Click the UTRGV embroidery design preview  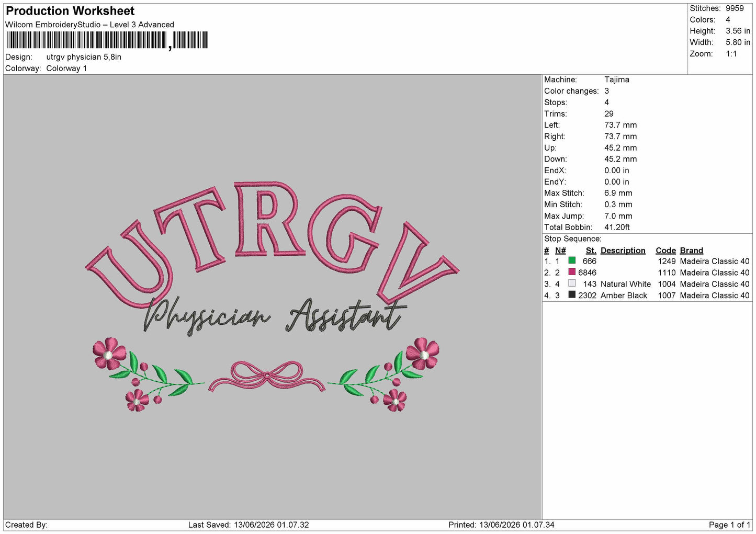[272, 297]
